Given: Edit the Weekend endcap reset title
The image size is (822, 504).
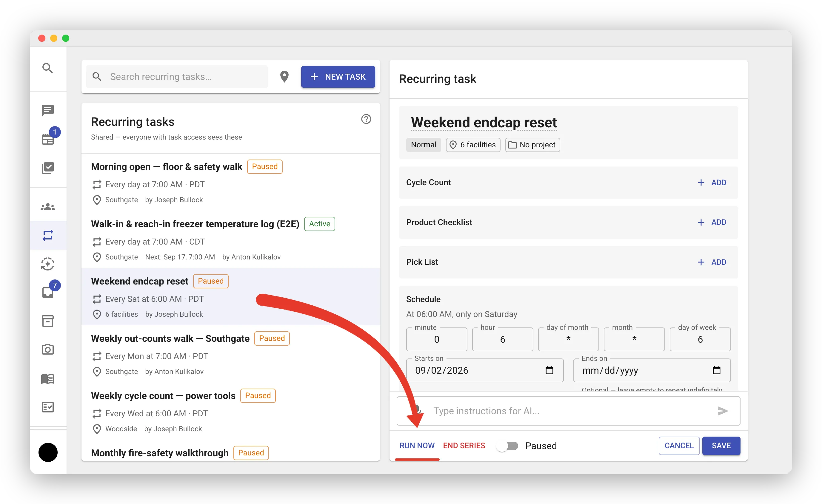Looking at the screenshot, I should coord(484,122).
